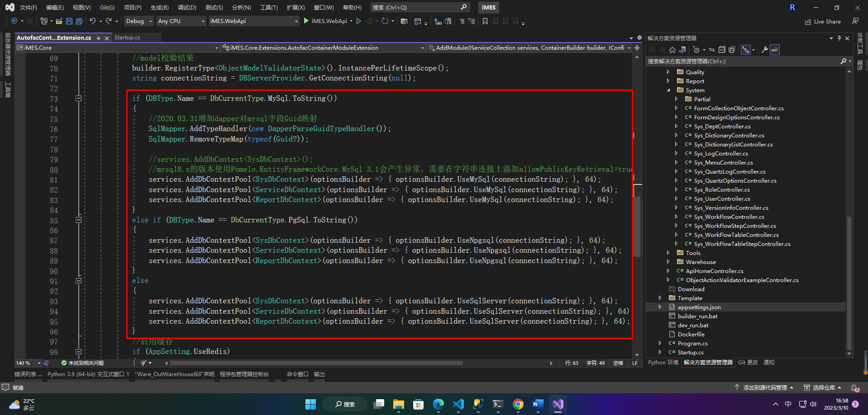Switch views icon in Solution Explorer toolbar

682,50
